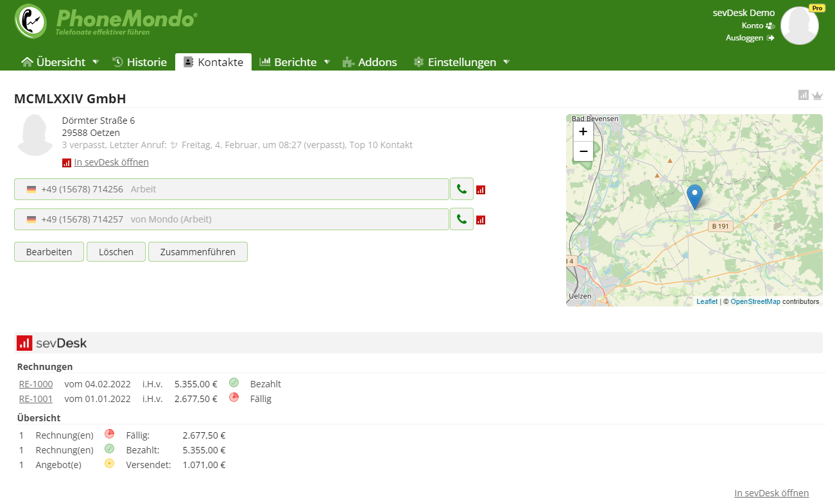835x504 pixels.
Task: Click the Ausloggen link
Action: pos(745,38)
